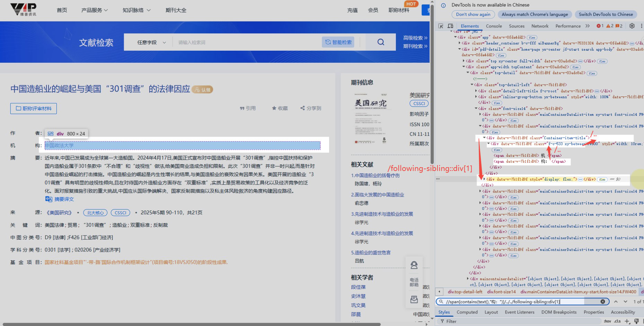Collapse the div id="pdf-details" node
644x326 pixels.
coord(459,49)
